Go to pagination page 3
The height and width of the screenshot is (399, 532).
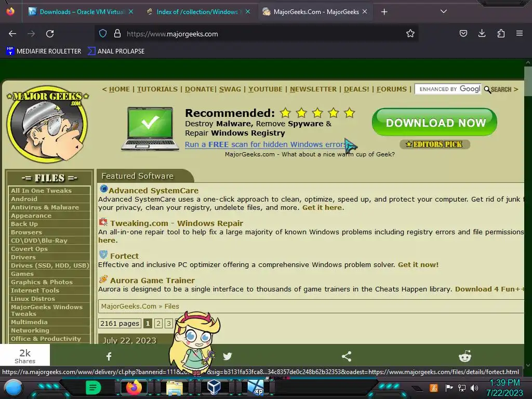point(169,323)
